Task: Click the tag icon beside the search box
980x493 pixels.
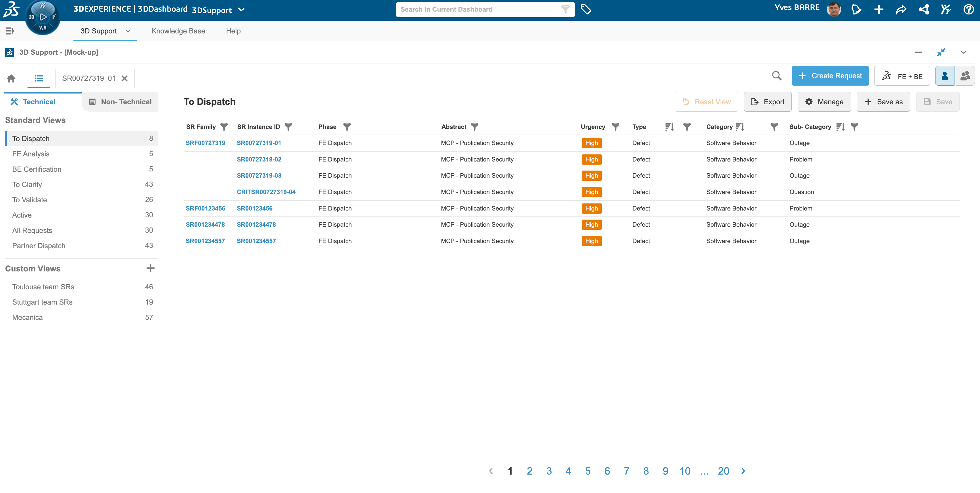Action: click(586, 10)
